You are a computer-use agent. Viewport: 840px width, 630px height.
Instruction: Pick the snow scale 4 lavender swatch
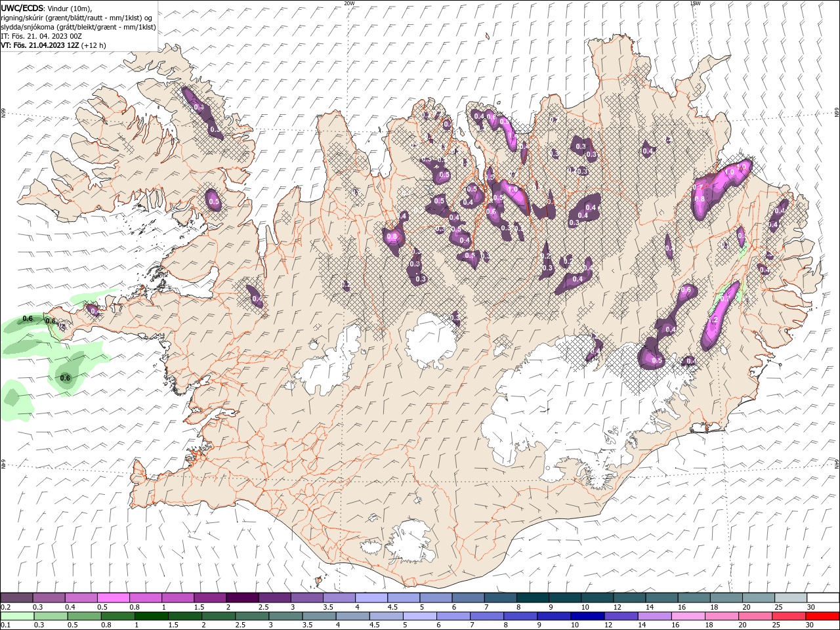371,598
